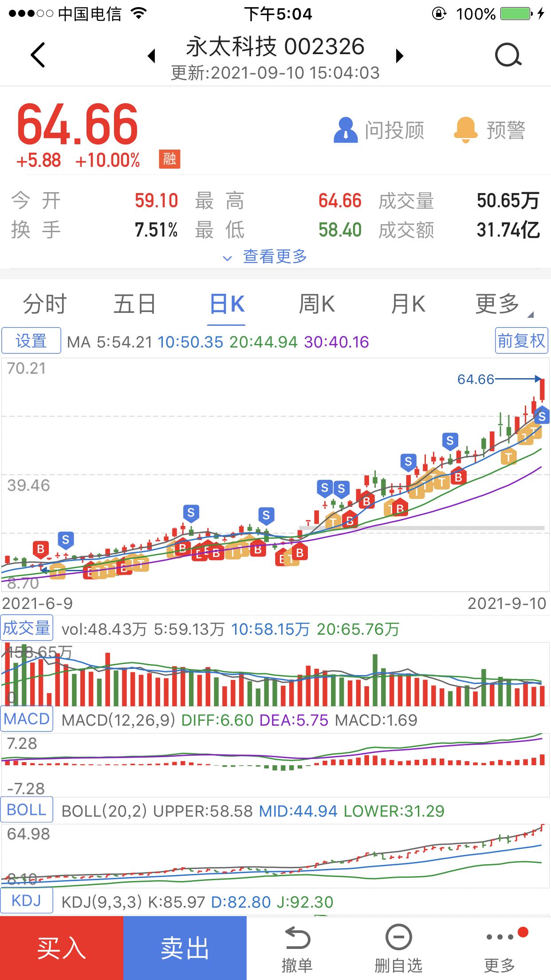551x980 pixels.
Task: Tap the KDJ values K:85.97 text
Action: coord(177,902)
